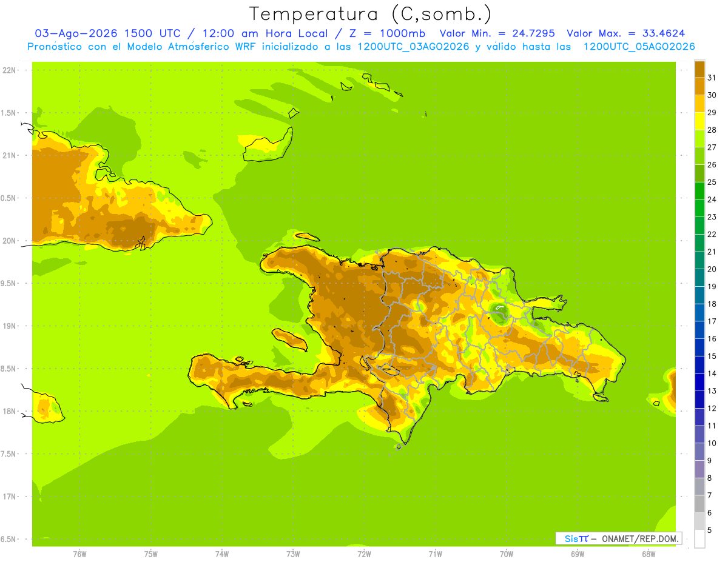Pick the yellow swatch between 28 and 29
Viewport: 728px width, 562px height.
click(699, 121)
